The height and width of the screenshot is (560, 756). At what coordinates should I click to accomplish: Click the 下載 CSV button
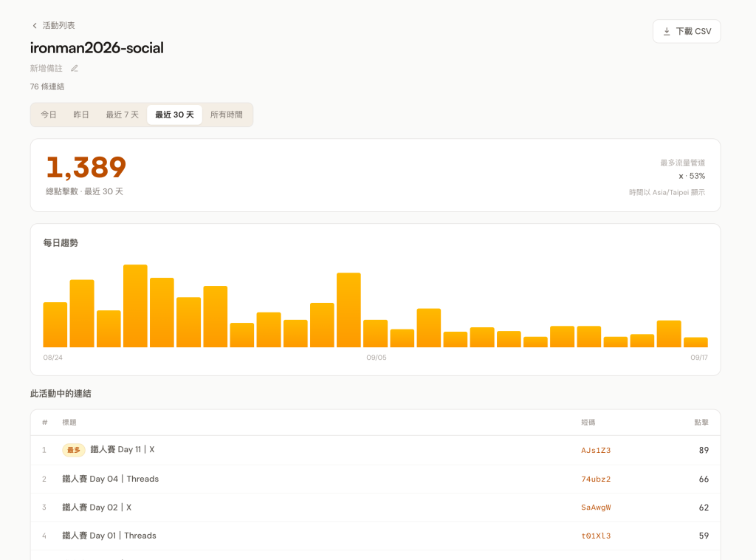pyautogui.click(x=687, y=31)
